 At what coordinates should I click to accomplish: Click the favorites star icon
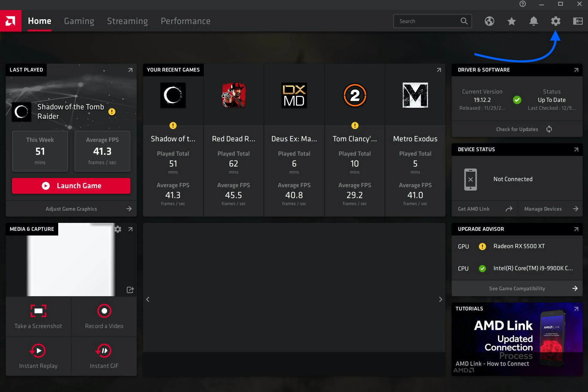[511, 21]
